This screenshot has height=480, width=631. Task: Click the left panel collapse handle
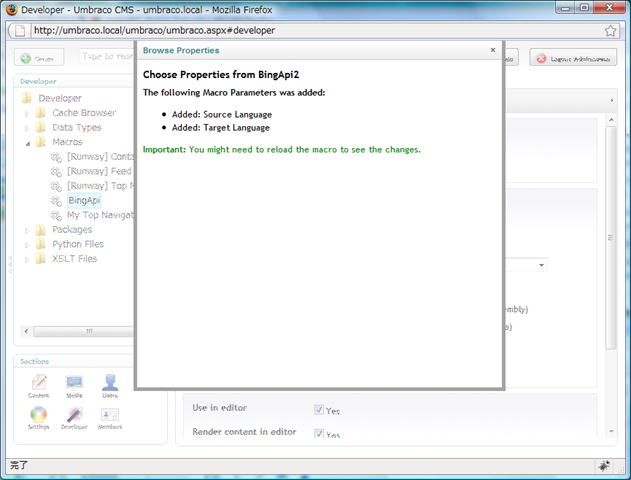tap(10, 264)
